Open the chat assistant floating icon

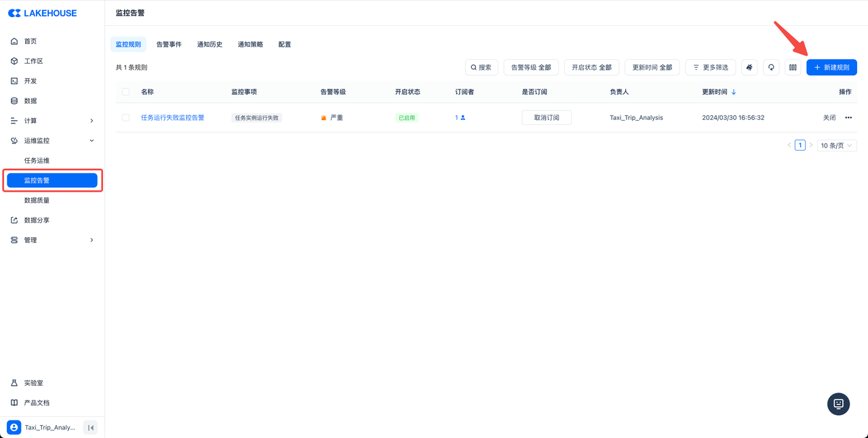click(838, 403)
